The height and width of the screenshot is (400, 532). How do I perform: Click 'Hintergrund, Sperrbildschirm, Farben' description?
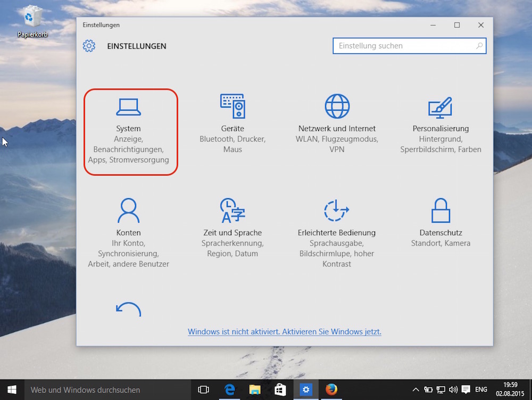point(440,144)
